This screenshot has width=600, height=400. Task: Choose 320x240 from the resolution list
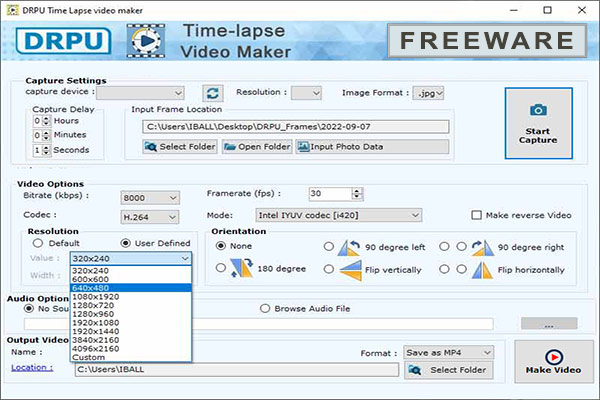pyautogui.click(x=131, y=271)
